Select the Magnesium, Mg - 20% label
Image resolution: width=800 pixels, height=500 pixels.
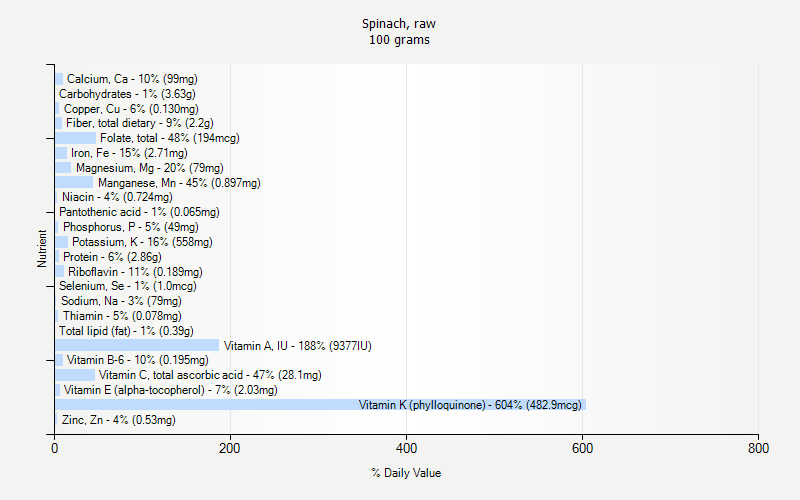point(149,168)
